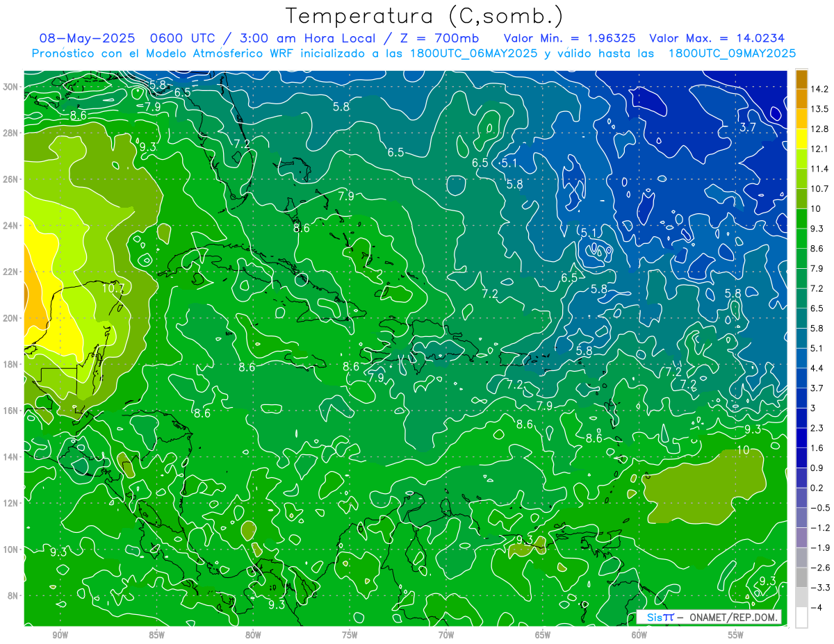Viewport: 834px width, 644px height.
Task: Click the "14N" latitude axis label
Action: coord(11,456)
